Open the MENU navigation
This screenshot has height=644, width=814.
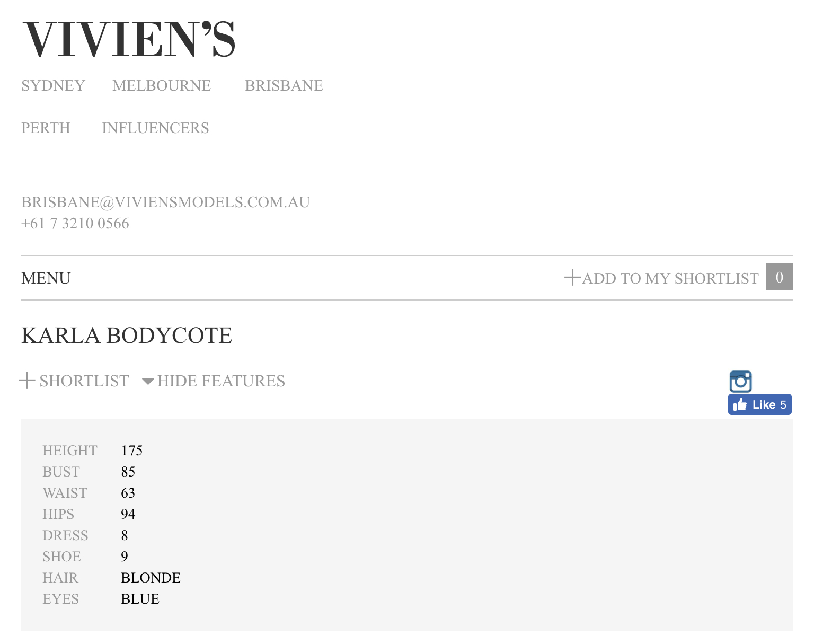46,278
